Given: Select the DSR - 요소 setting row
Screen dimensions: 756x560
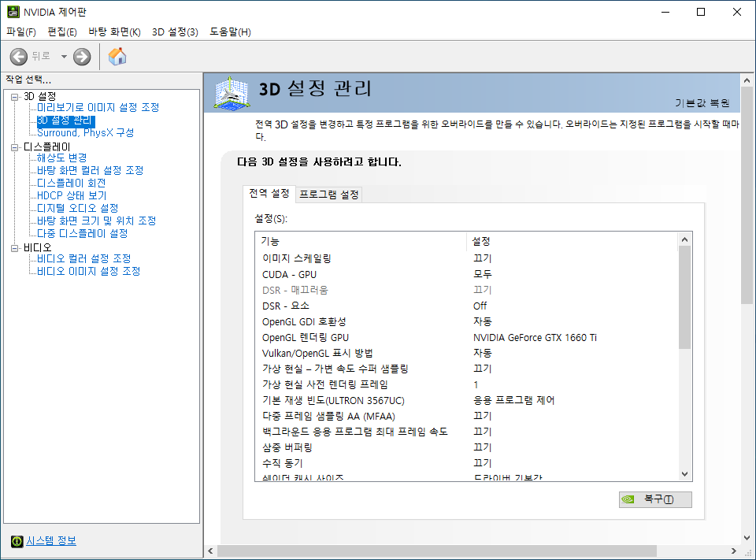Looking at the screenshot, I should point(466,306).
